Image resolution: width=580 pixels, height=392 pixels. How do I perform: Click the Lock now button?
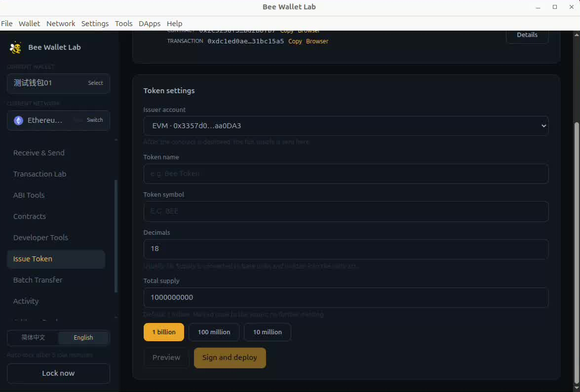click(x=58, y=374)
